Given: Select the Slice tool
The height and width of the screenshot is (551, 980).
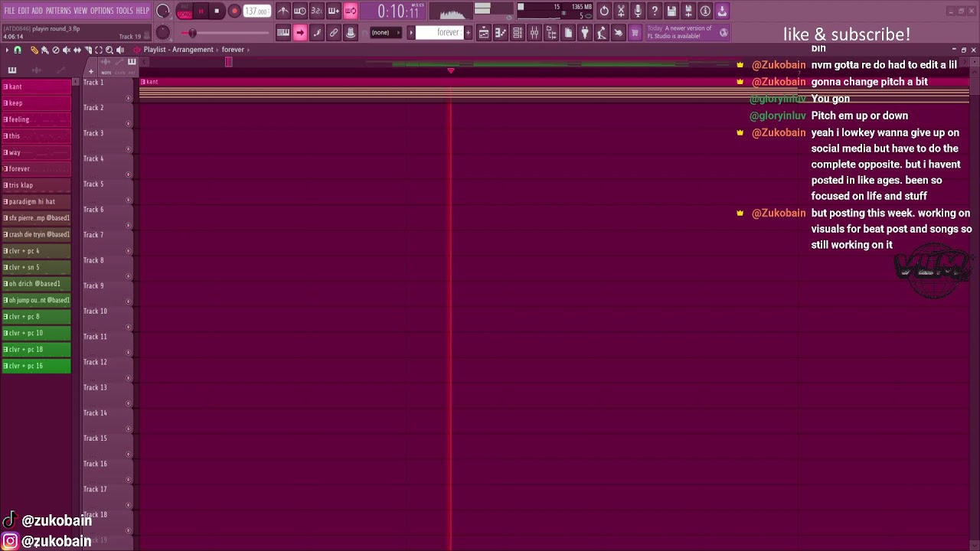Looking at the screenshot, I should [87, 50].
